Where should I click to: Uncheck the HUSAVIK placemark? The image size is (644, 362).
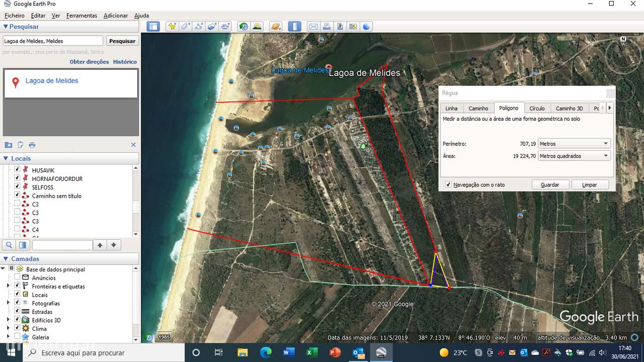[17, 170]
